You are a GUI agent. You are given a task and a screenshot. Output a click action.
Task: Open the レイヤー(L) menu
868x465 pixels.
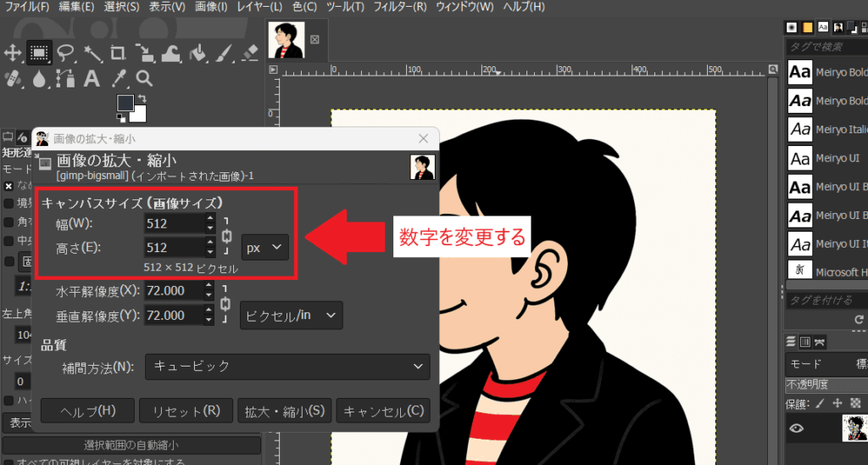(x=259, y=7)
